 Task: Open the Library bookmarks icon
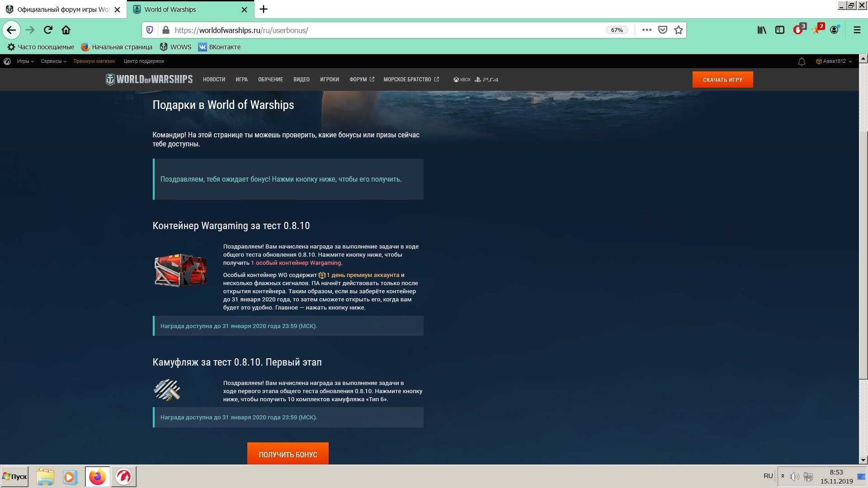(x=762, y=30)
